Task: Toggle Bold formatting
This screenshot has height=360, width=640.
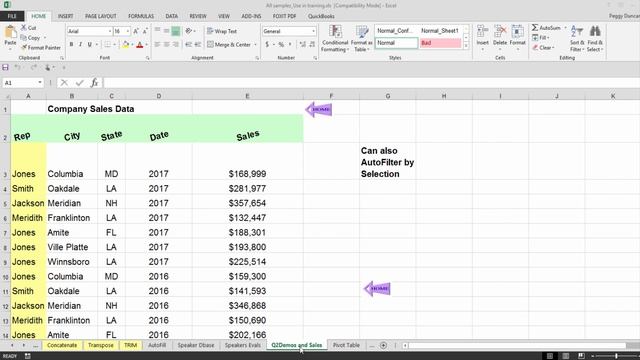Action: pyautogui.click(x=71, y=44)
